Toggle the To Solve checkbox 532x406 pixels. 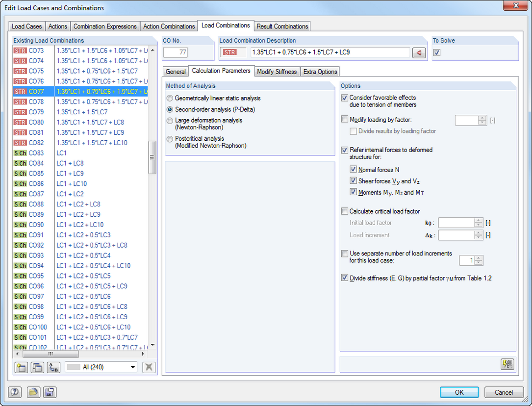tap(437, 52)
